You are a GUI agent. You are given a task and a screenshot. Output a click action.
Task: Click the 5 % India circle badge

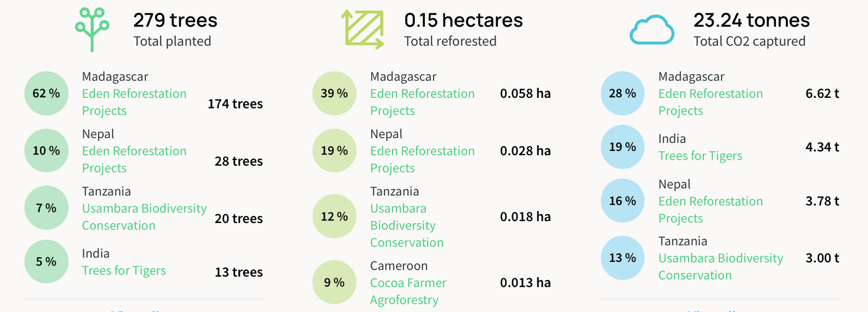[x=46, y=261]
